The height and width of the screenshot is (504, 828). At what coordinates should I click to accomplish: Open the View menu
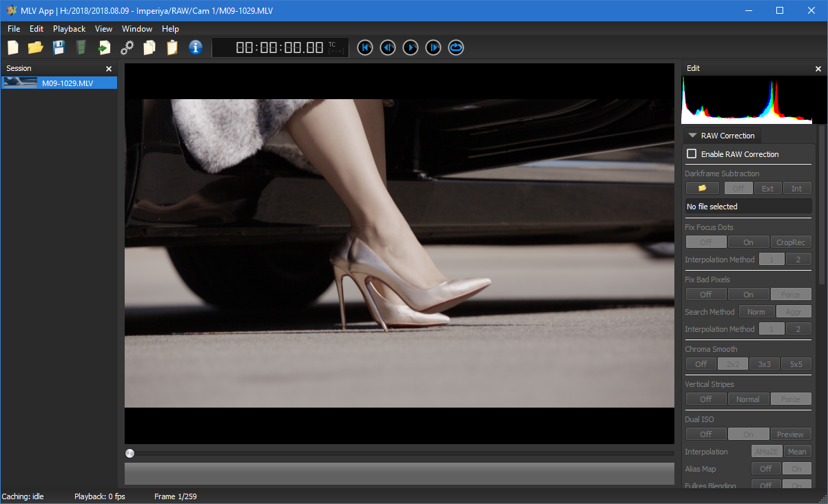[x=103, y=29]
